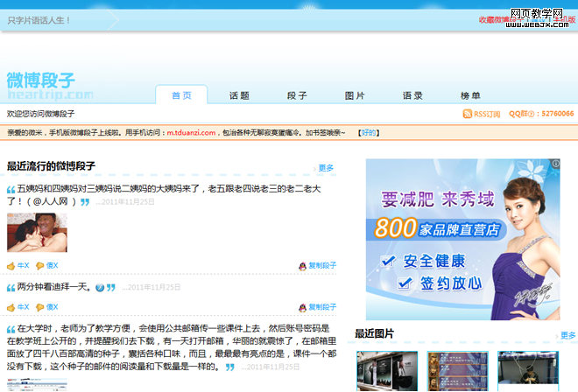
Task: Switch to the 首页 tab
Action: 181,95
